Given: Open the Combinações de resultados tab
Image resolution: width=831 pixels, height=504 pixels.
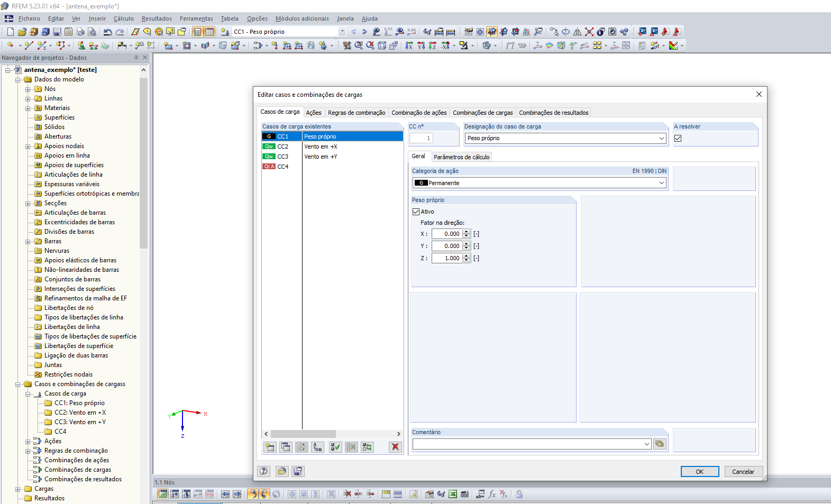Looking at the screenshot, I should [554, 113].
